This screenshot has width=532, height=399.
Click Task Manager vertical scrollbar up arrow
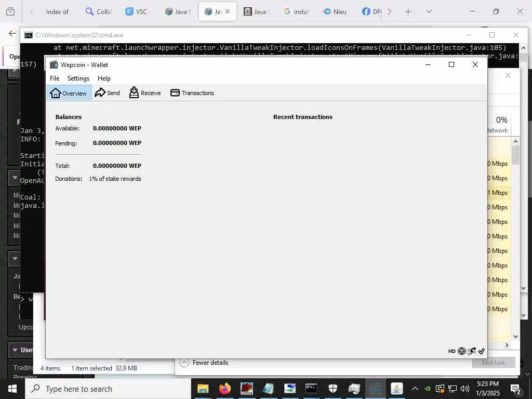pos(515,141)
